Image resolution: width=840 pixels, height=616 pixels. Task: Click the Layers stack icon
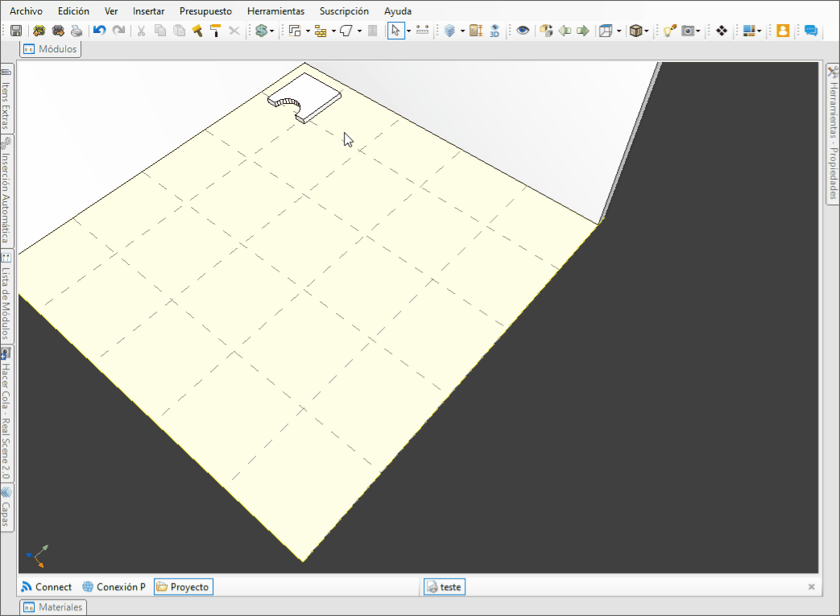coord(450,31)
